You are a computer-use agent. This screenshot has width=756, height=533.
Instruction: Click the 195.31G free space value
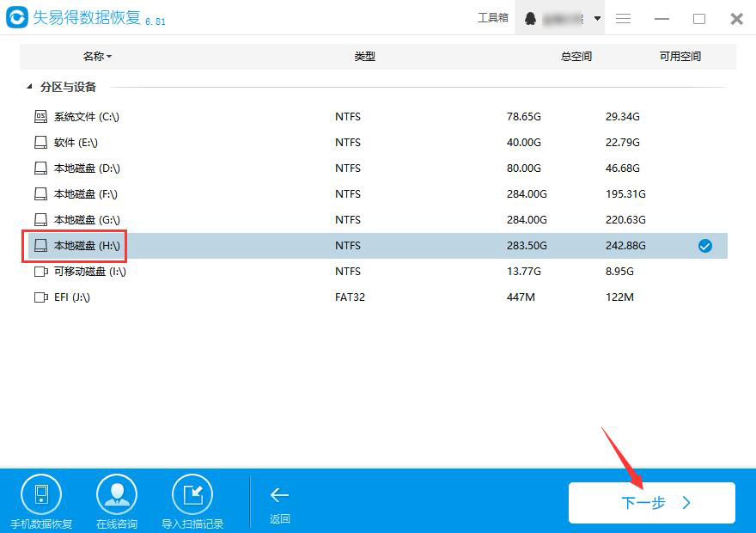[x=625, y=194]
